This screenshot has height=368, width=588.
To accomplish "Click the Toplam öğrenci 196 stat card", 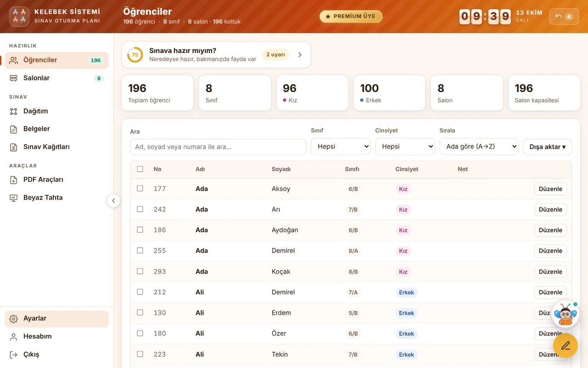I will coord(158,93).
